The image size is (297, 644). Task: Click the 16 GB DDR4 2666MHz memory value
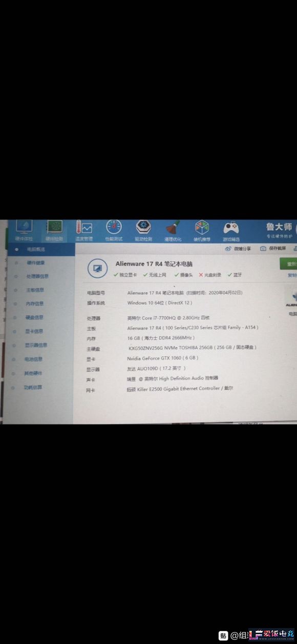coord(161,338)
